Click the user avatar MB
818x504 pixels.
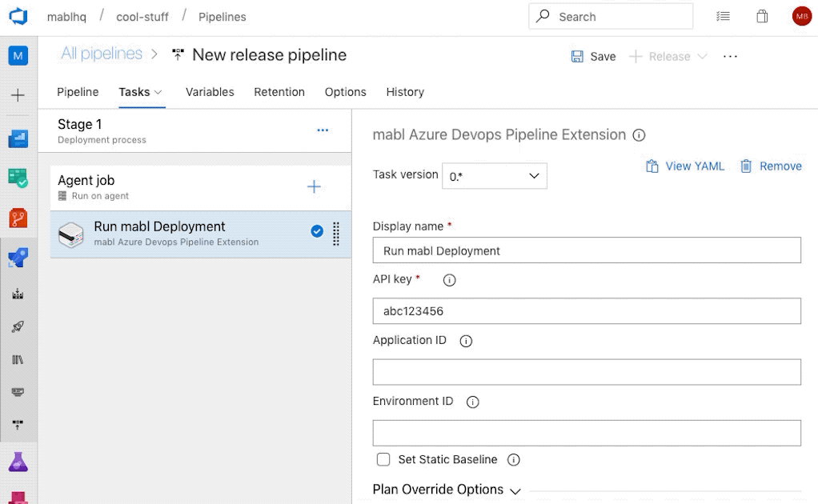click(801, 16)
